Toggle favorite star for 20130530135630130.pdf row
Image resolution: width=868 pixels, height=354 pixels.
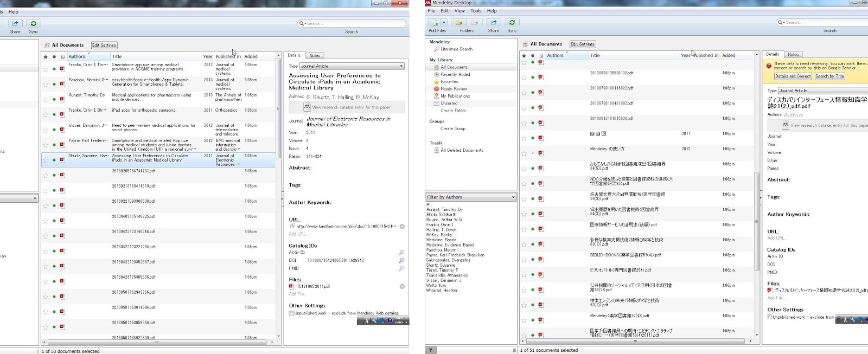click(x=524, y=77)
